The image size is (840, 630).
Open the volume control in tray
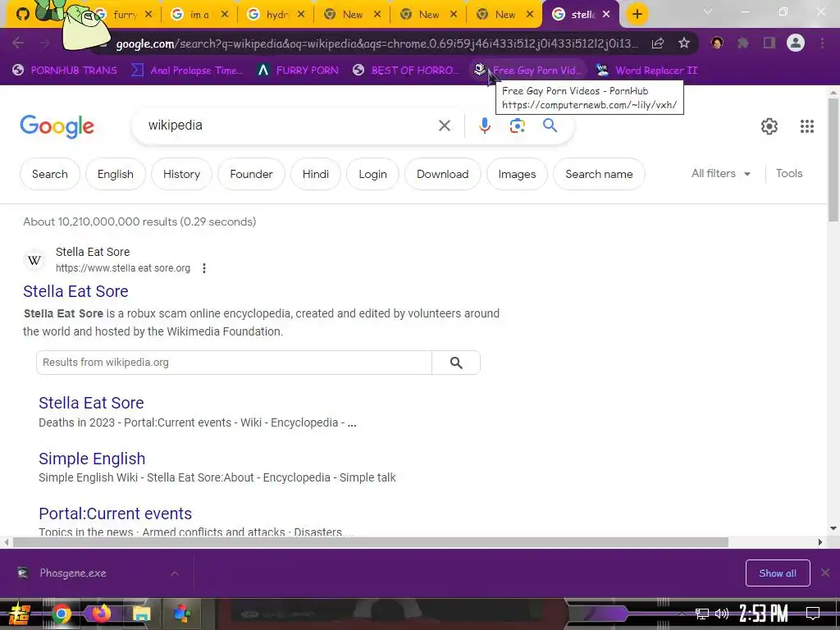(722, 614)
